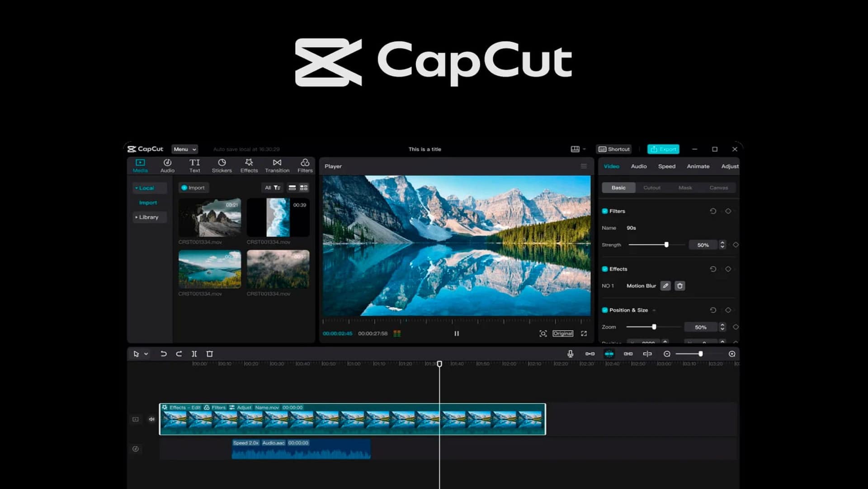Click the microphone record voiceover icon
Viewport: 868px width, 489px height.
point(571,354)
